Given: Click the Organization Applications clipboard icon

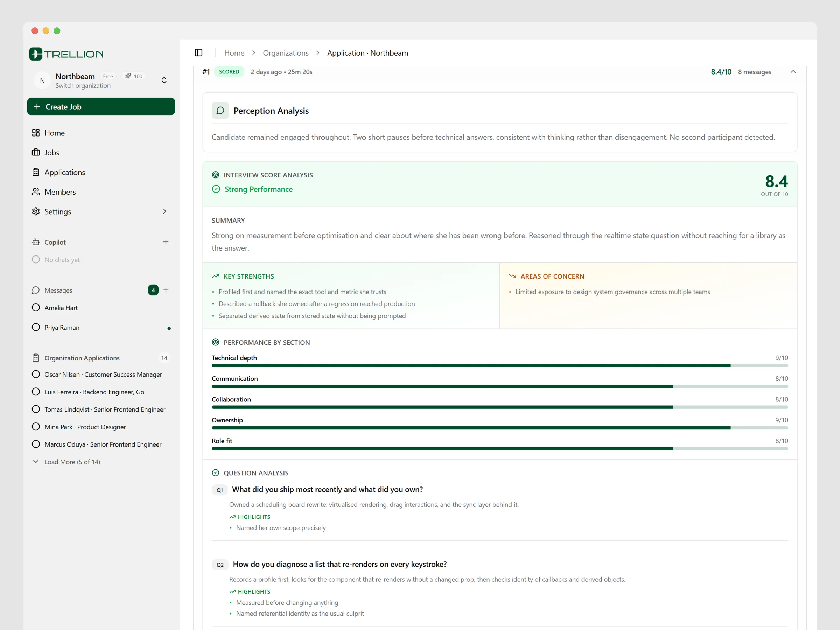Looking at the screenshot, I should [x=36, y=358].
